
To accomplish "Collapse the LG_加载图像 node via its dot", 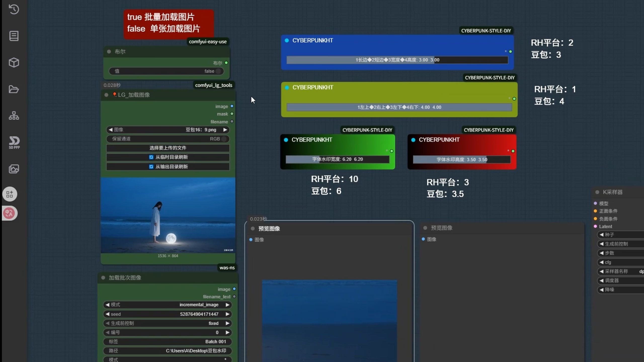I will [x=106, y=95].
